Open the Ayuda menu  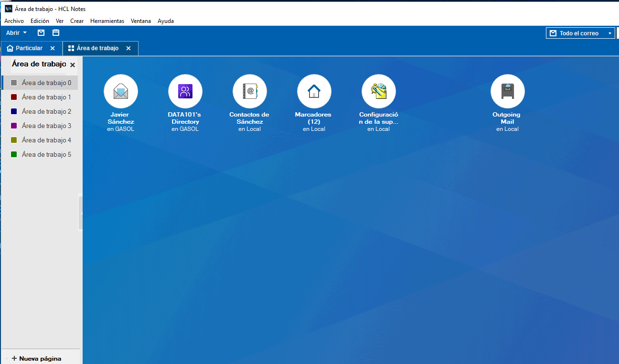click(166, 21)
